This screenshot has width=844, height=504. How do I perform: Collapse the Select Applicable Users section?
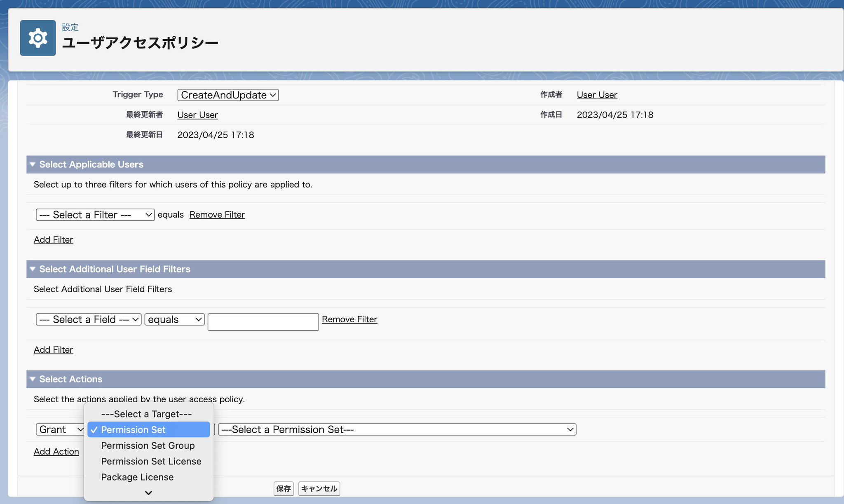[x=33, y=164]
